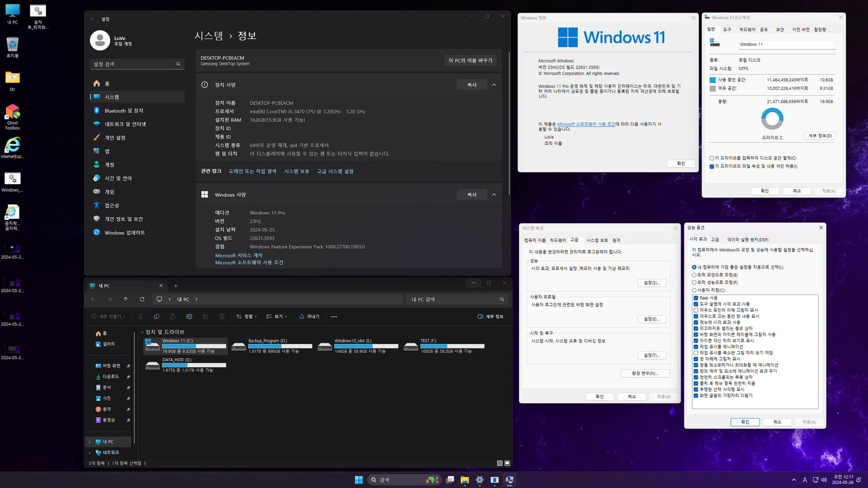Select the adjust for best performance radio button
The image size is (868, 488).
pos(694,282)
